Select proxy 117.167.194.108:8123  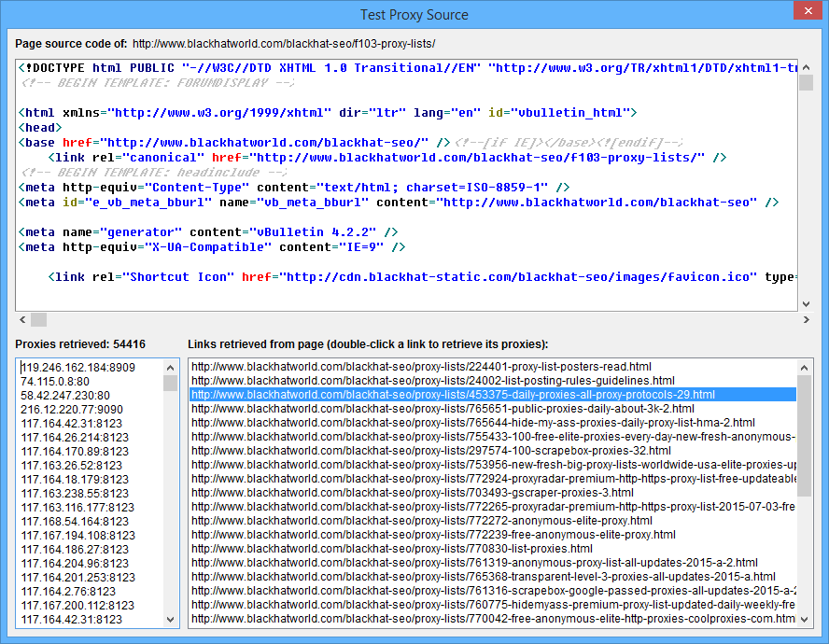77,536
